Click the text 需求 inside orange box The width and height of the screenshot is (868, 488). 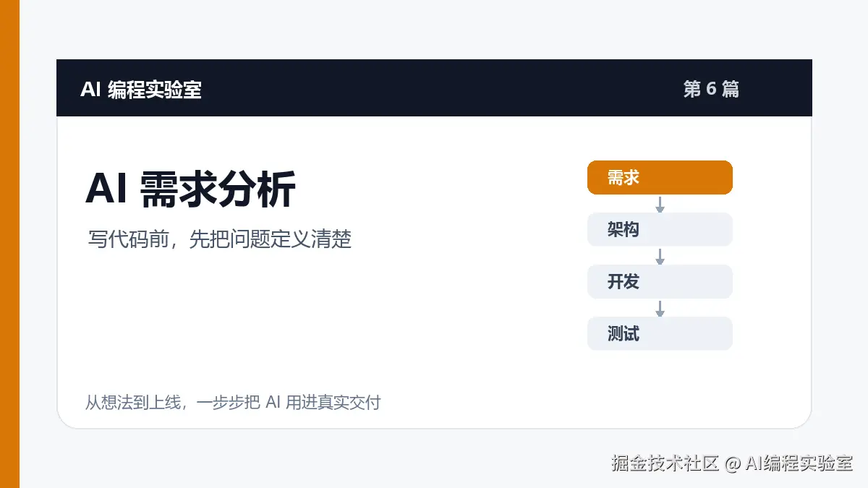[624, 178]
